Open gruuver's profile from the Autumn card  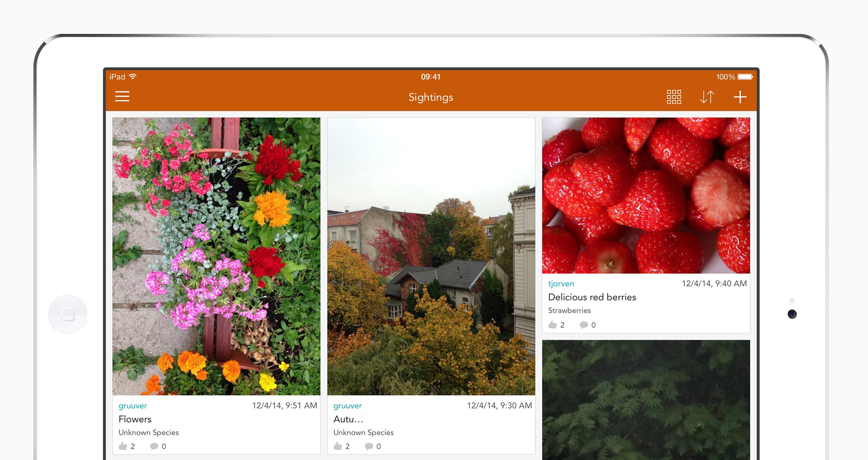pyautogui.click(x=348, y=405)
